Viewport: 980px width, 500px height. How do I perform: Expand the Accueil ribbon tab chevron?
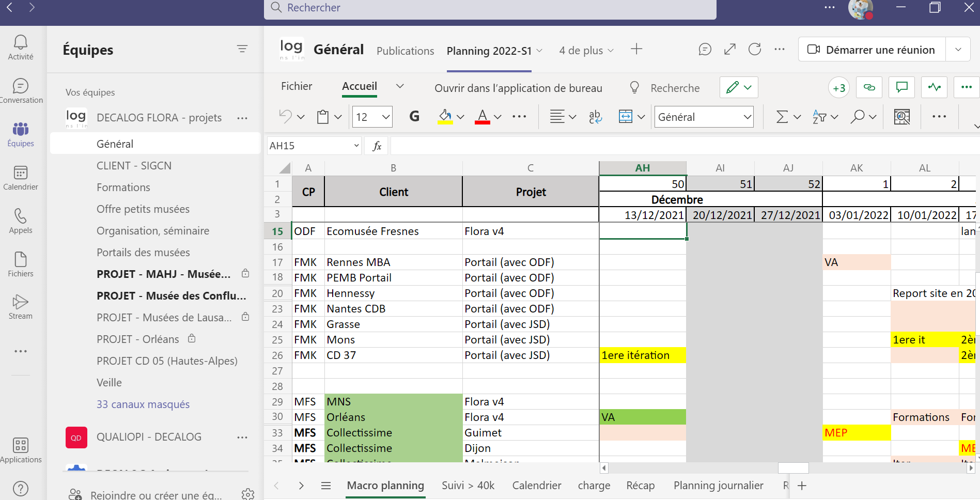pos(400,86)
